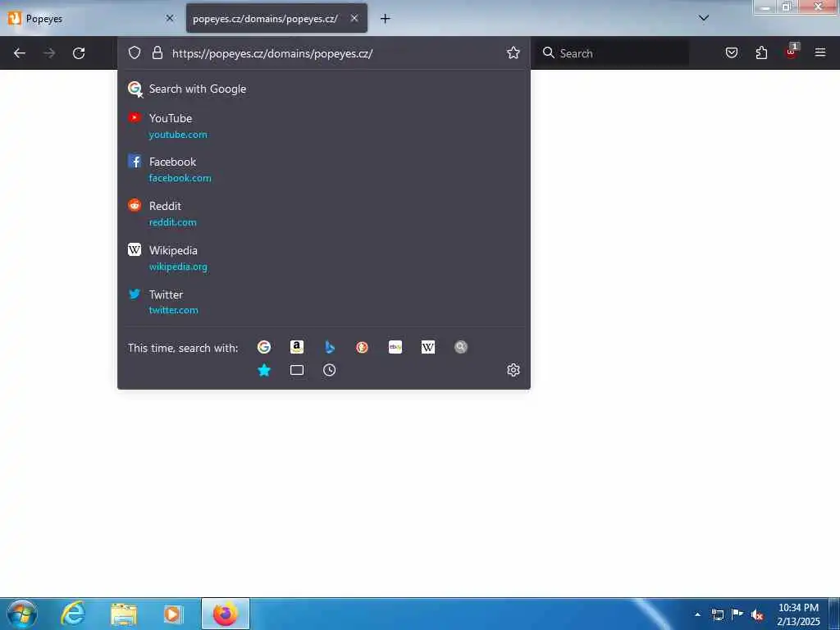The image size is (840, 630).
Task: Open tracking protection shield icon
Action: click(x=135, y=52)
